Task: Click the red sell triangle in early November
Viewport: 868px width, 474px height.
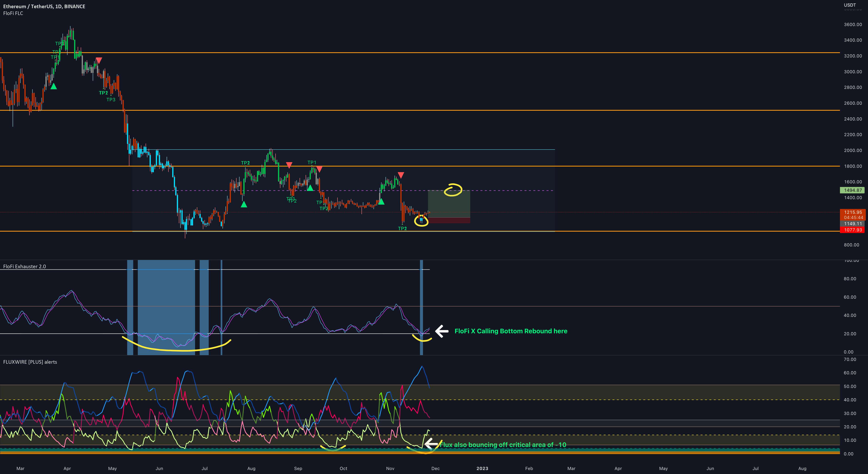Action: [401, 175]
